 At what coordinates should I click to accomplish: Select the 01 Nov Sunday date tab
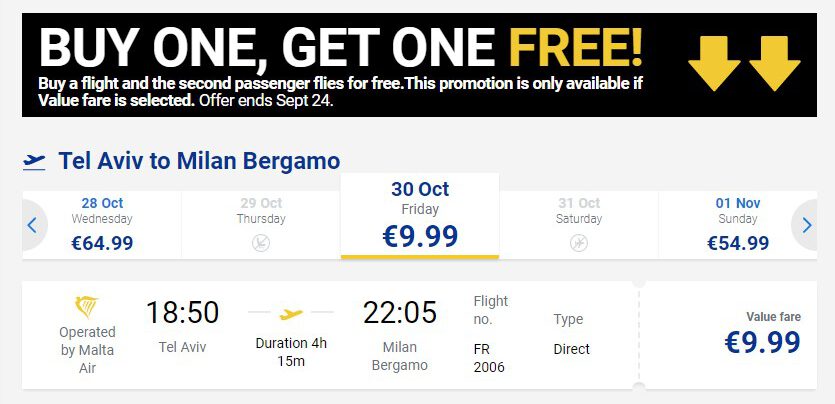click(x=738, y=225)
